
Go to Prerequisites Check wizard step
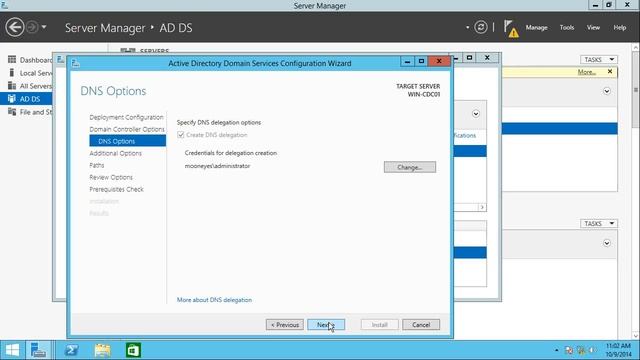(x=116, y=189)
